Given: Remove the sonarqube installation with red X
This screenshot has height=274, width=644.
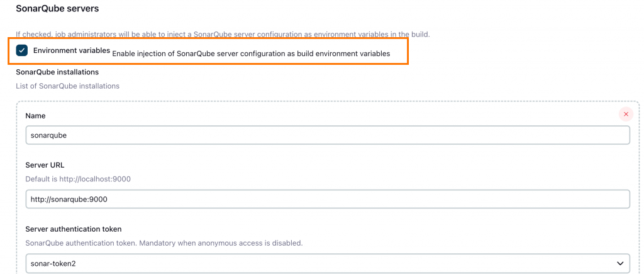Looking at the screenshot, I should point(626,114).
